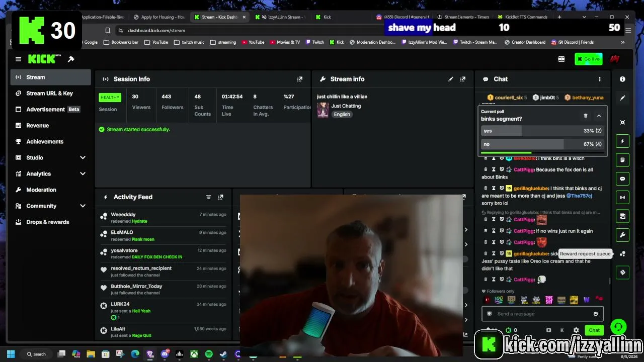Screen dimensions: 644x362
Task: Open Drops & rewards page
Action: (50, 222)
